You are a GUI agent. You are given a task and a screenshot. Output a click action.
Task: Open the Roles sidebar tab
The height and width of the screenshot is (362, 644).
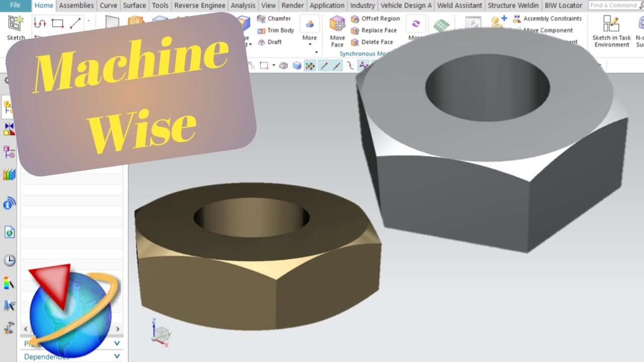9,327
